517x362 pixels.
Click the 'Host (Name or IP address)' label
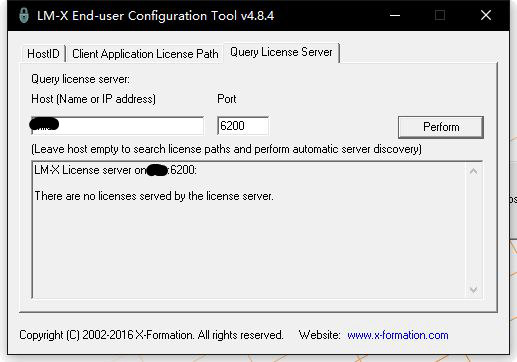93,99
